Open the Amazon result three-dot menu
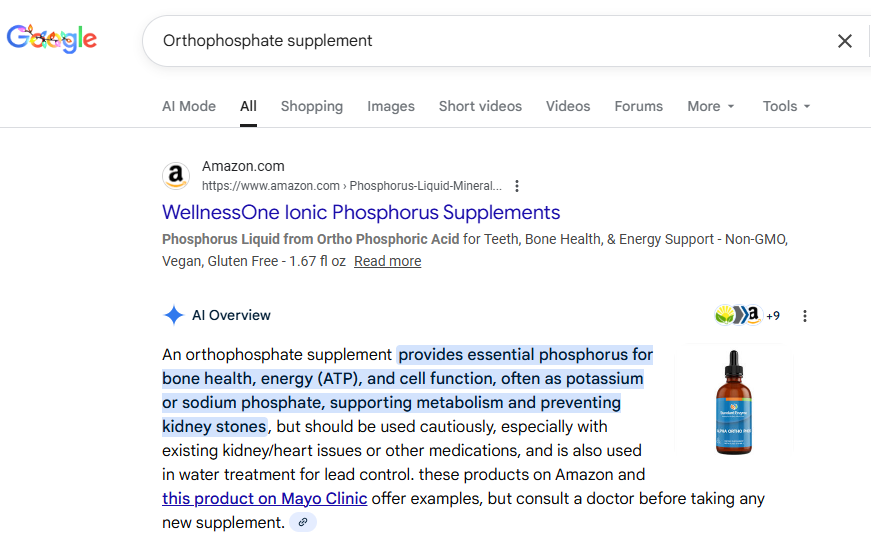 coord(517,186)
